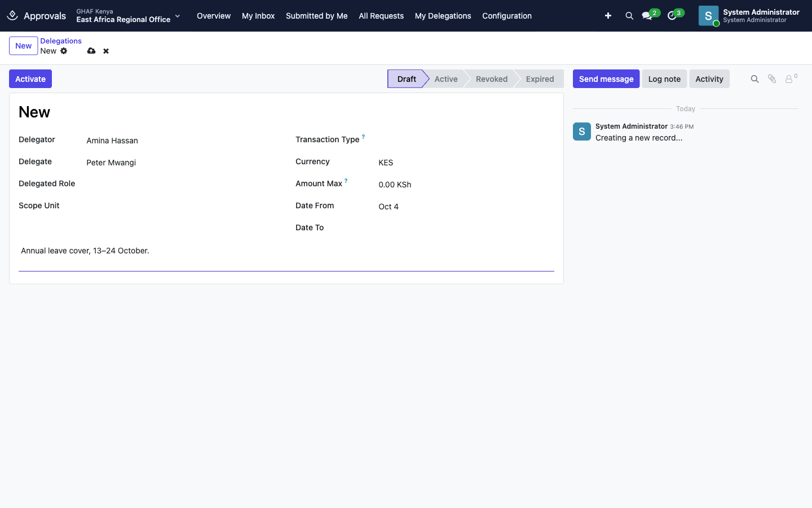Discard changes with the X icon

(106, 51)
